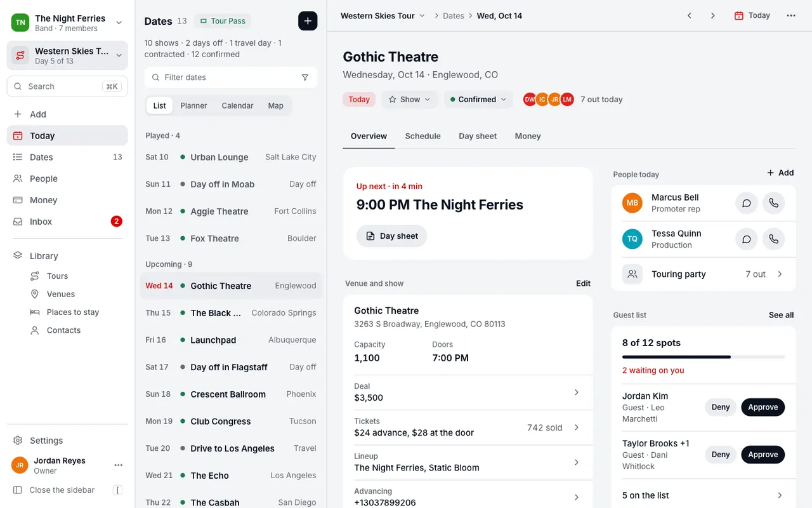Jump to Today in the header

point(752,16)
